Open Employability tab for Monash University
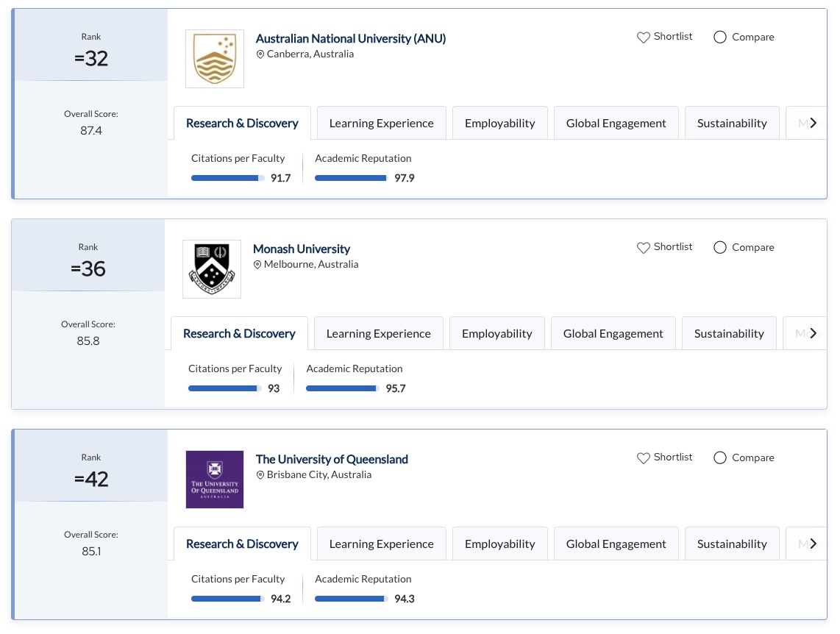Viewport: 840px width, 634px height. coord(496,334)
